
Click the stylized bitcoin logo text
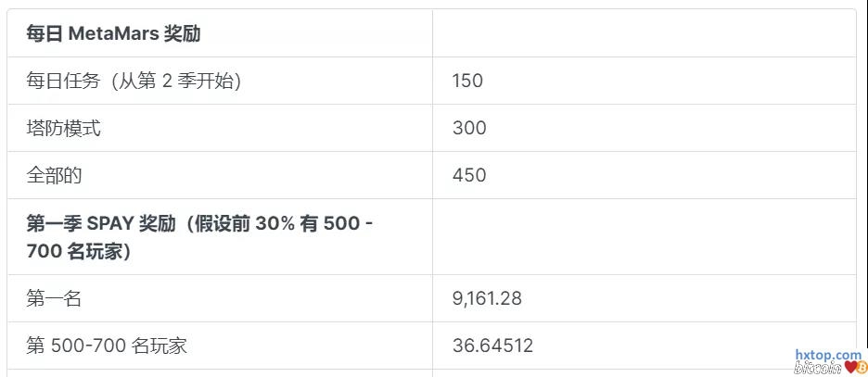(818, 369)
